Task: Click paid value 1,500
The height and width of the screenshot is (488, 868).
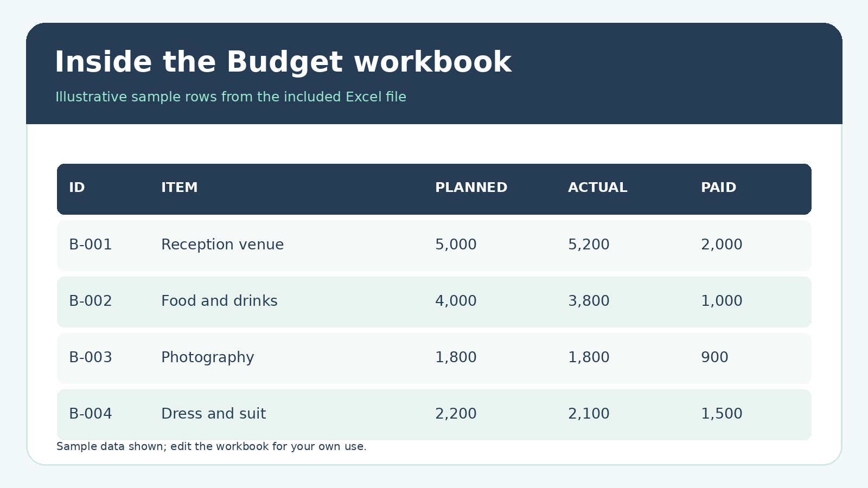Action: point(722,414)
